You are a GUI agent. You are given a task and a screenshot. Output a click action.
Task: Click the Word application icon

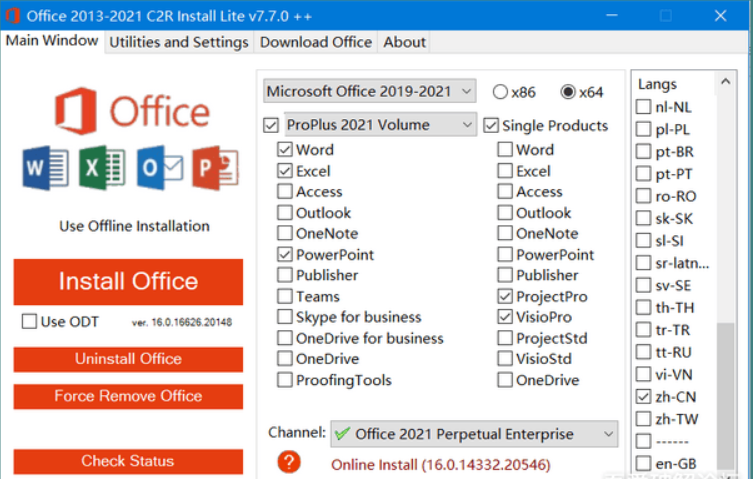(45, 168)
